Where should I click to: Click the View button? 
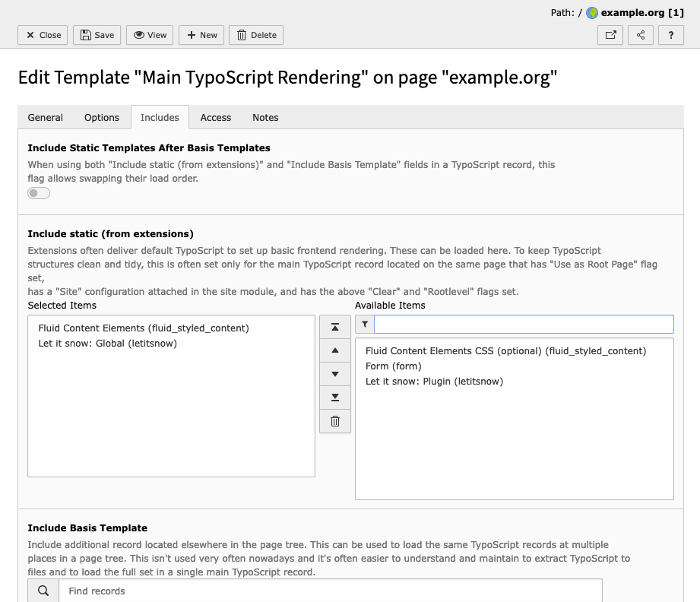pos(150,35)
